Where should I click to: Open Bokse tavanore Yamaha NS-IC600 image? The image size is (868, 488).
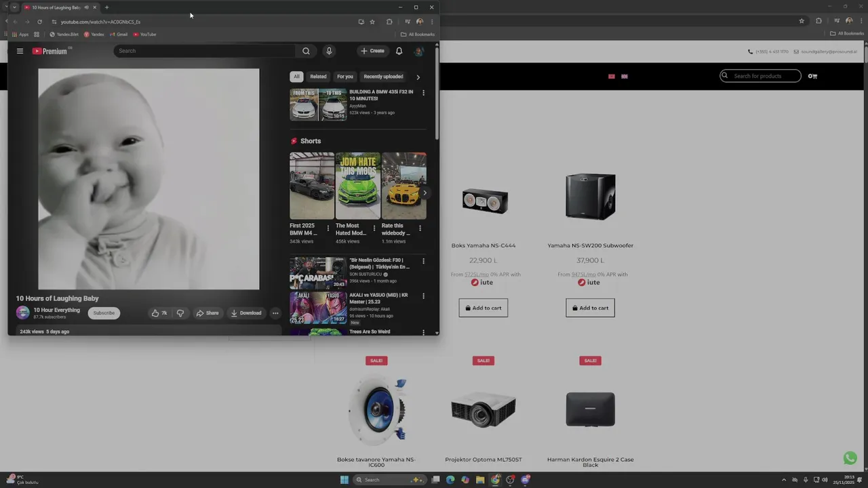[376, 410]
